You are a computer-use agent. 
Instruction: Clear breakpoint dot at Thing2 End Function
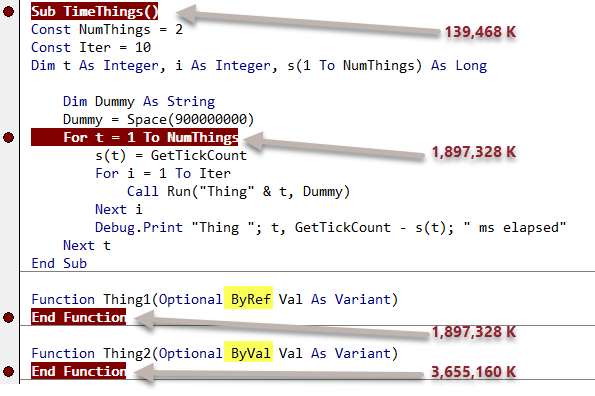pyautogui.click(x=8, y=371)
